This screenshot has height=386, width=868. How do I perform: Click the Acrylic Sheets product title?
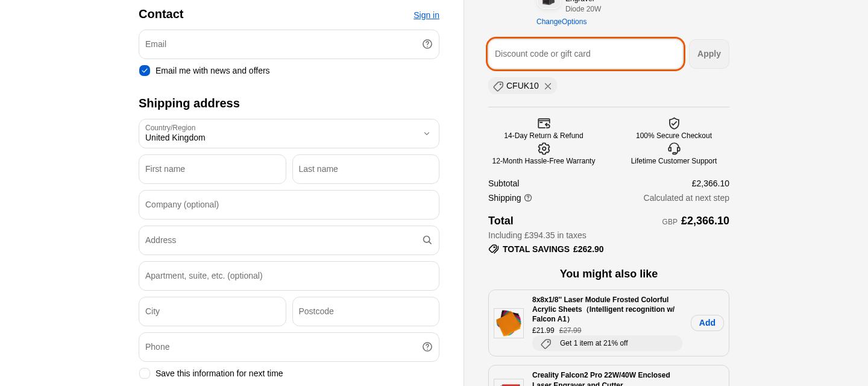point(603,309)
